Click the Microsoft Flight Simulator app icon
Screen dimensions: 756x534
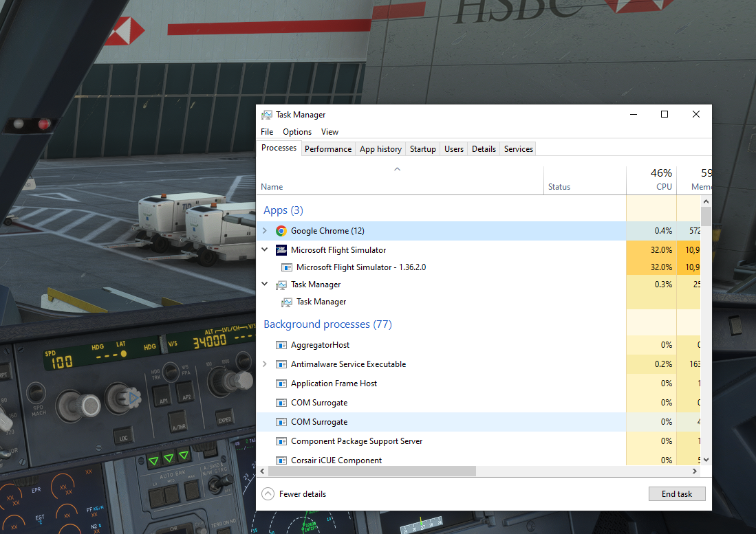(281, 250)
